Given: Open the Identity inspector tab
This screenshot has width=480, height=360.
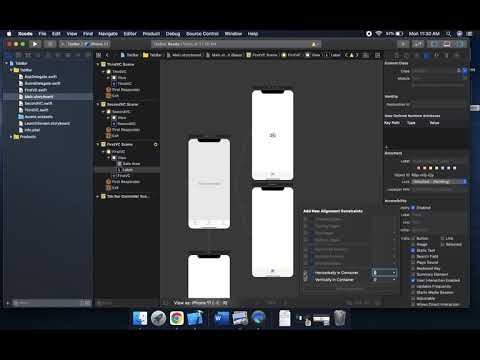Looking at the screenshot, I should coord(427,55).
